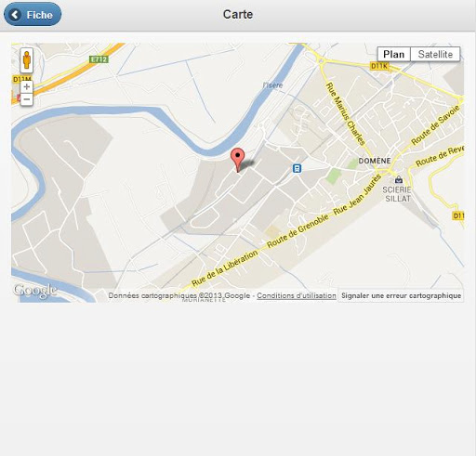The image size is (476, 456).
Task: Select the blue train station icon
Action: coord(297,168)
